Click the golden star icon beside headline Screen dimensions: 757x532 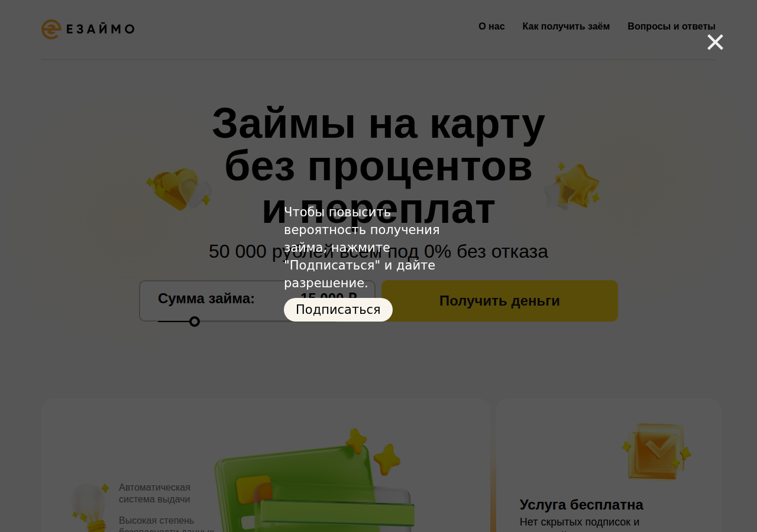pos(572,186)
